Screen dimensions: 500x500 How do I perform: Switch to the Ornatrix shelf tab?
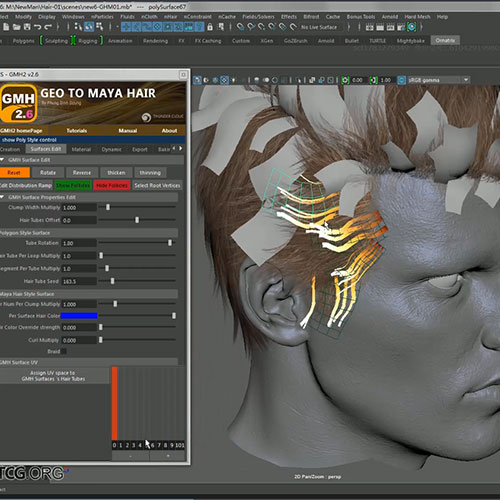pos(445,40)
